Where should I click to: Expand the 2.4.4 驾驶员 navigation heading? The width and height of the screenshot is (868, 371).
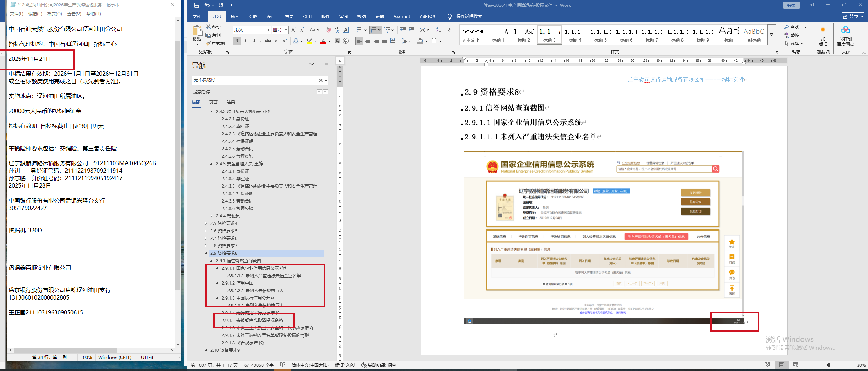click(211, 216)
